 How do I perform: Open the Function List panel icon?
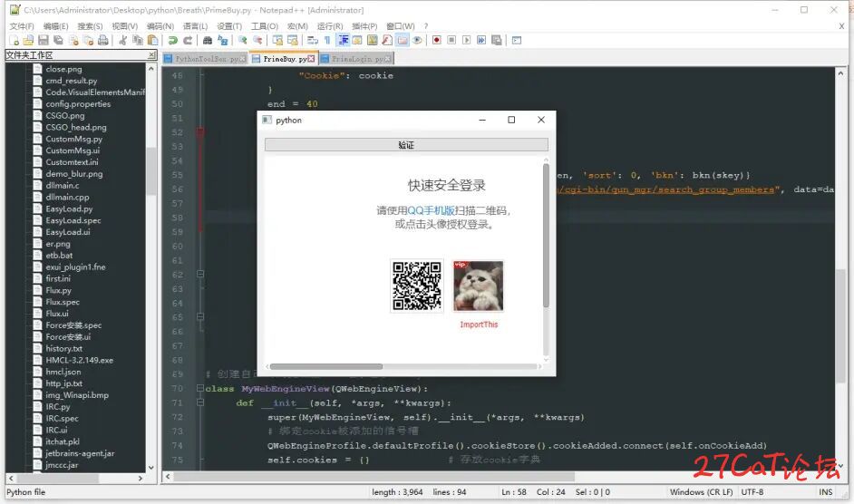[387, 40]
